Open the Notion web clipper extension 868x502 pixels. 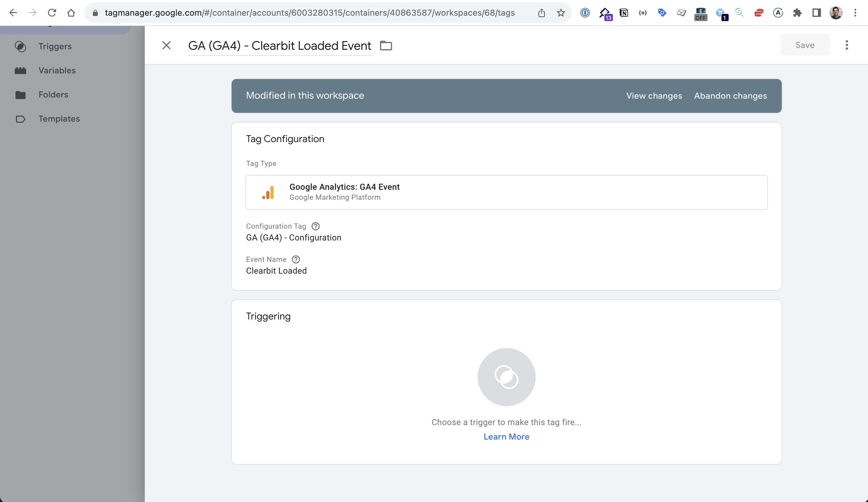click(623, 13)
